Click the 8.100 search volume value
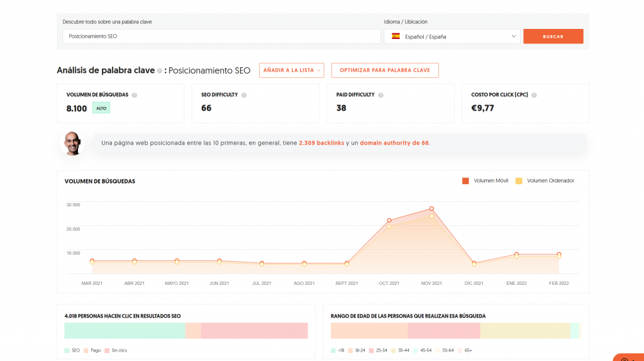The width and height of the screenshot is (644, 361). (x=76, y=108)
